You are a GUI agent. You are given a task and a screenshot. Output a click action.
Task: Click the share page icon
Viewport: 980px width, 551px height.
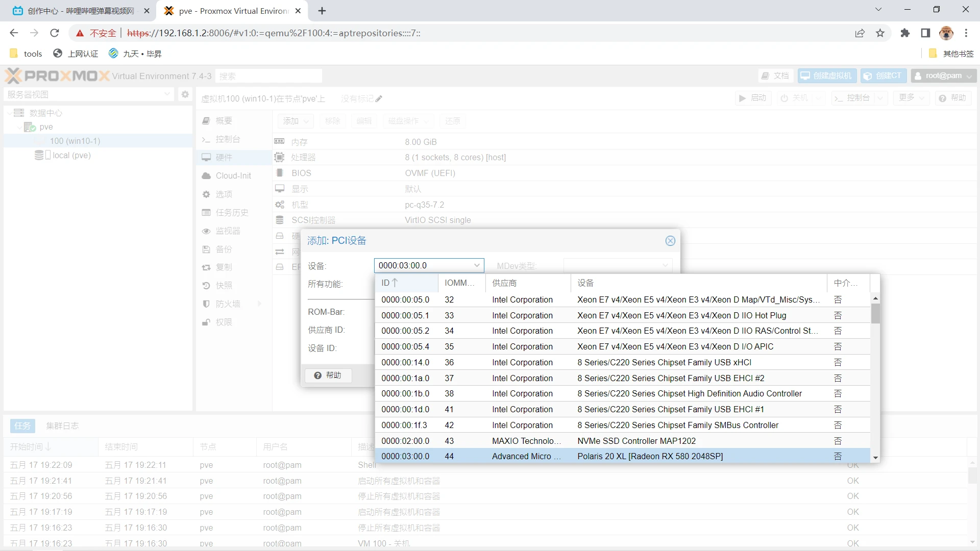(860, 33)
